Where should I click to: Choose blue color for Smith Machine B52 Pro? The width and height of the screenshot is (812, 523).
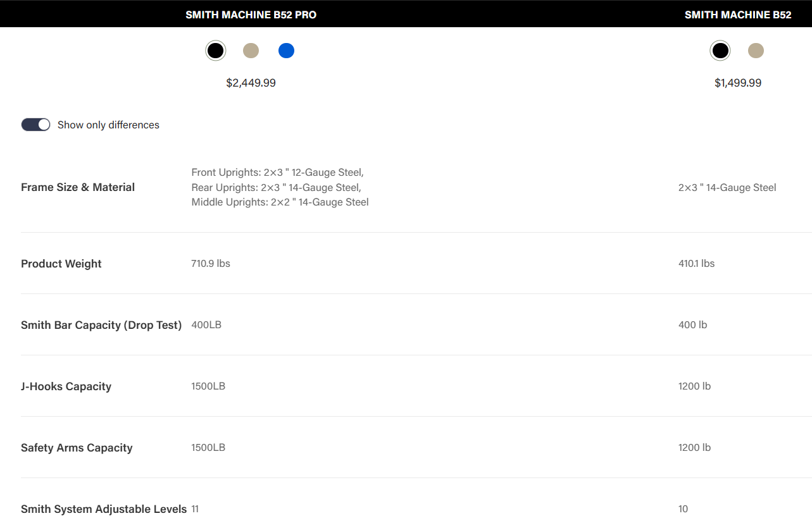(286, 51)
